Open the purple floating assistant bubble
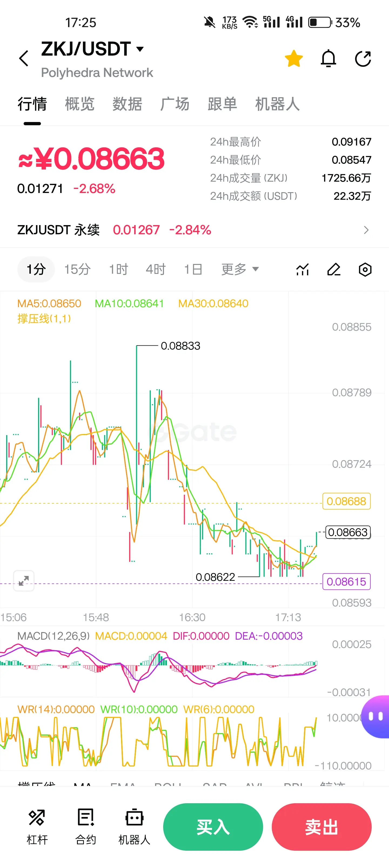389x868 pixels. pos(375,716)
